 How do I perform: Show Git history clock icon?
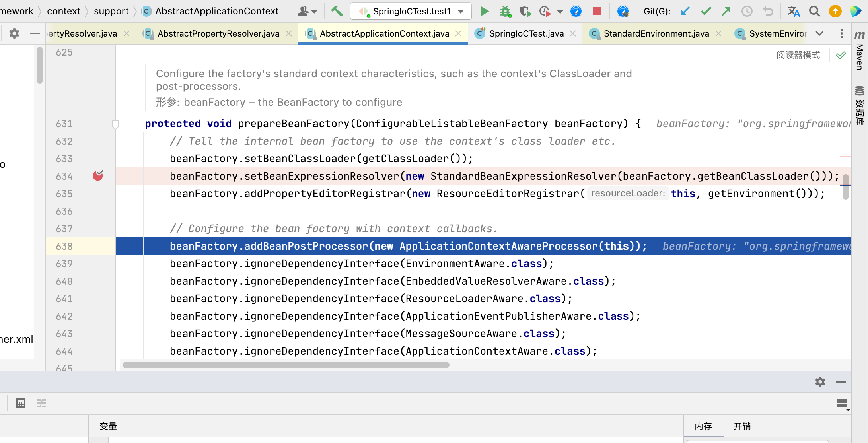point(747,11)
